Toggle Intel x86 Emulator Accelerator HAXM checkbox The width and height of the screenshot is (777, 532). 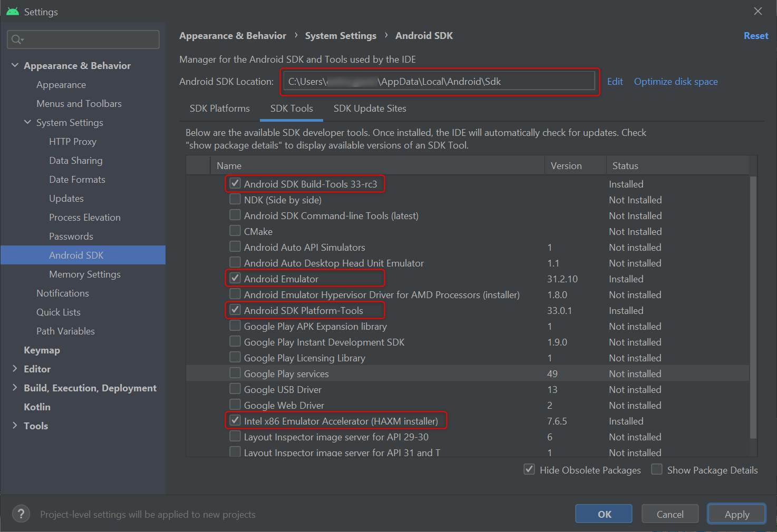(x=235, y=421)
